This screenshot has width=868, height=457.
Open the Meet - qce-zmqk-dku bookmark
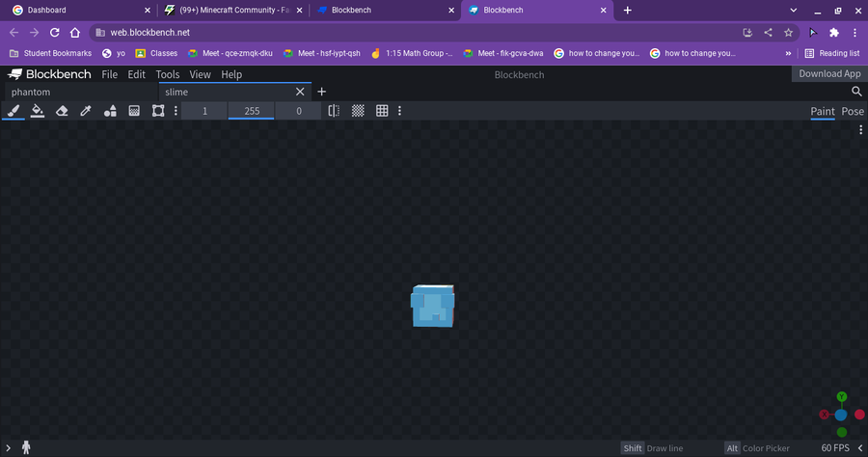tap(231, 53)
